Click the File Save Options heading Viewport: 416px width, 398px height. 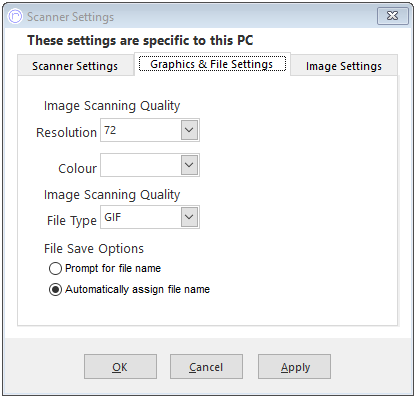[94, 249]
